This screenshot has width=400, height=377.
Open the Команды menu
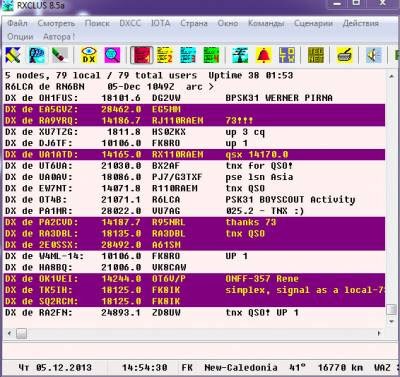(x=266, y=23)
